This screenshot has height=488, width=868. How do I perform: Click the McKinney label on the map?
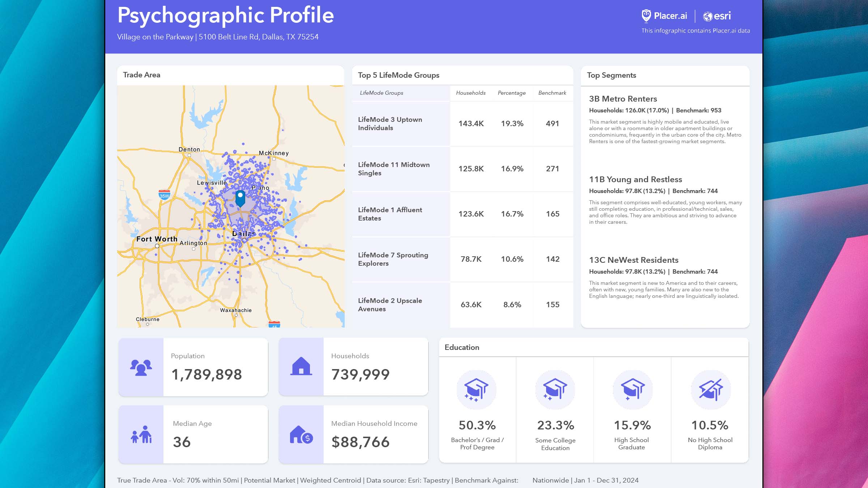274,153
